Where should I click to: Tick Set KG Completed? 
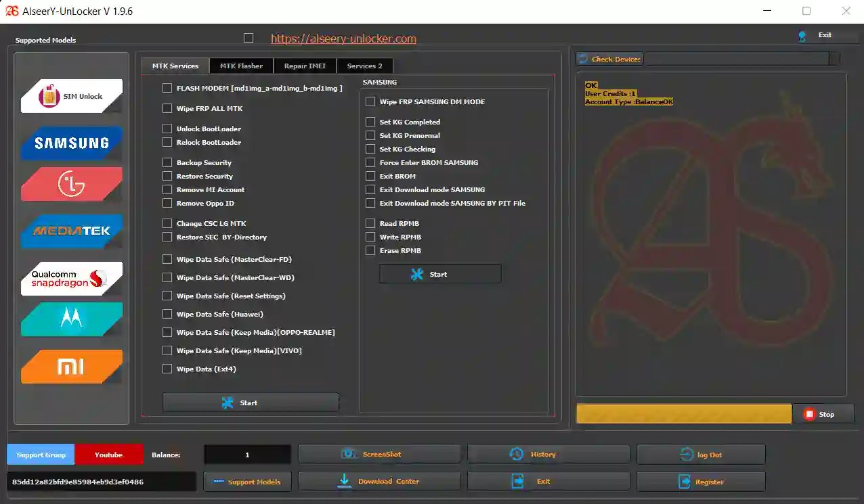click(x=370, y=122)
